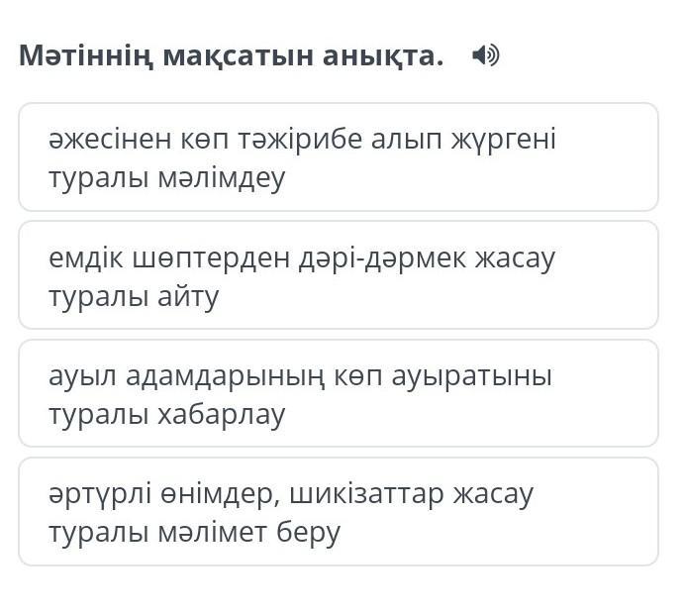This screenshot has width=685, height=616.
Task: Click the word 'тәжірибе' in the first answer card
Action: [x=301, y=141]
